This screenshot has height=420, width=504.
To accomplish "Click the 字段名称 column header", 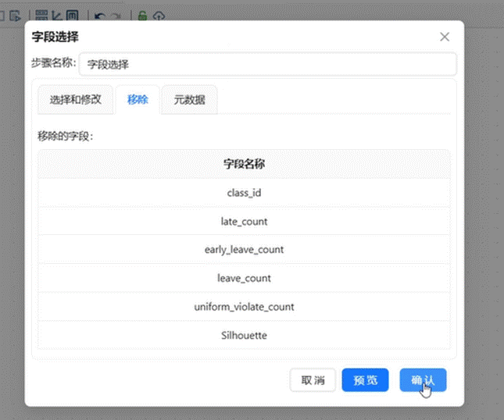I will [244, 164].
